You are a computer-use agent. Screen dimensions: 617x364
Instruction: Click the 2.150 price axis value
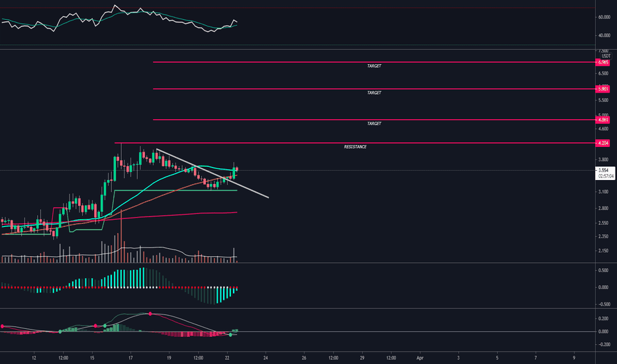[603, 251]
